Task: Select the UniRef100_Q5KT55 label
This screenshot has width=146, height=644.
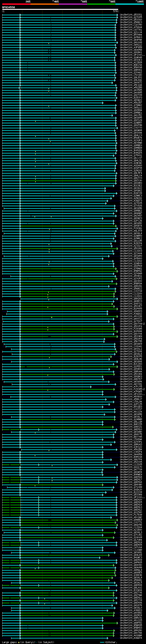Action: (131, 341)
